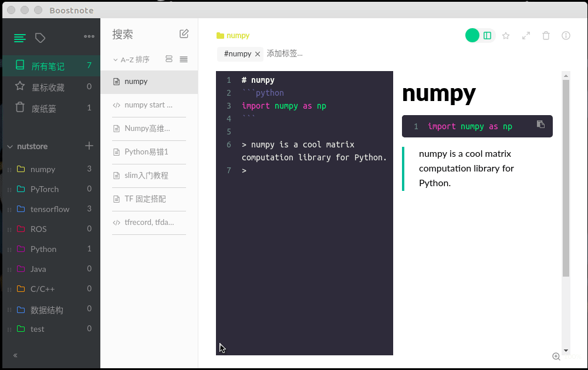588x370 pixels.
Task: Open the sidebar three-dots menu
Action: tap(89, 36)
